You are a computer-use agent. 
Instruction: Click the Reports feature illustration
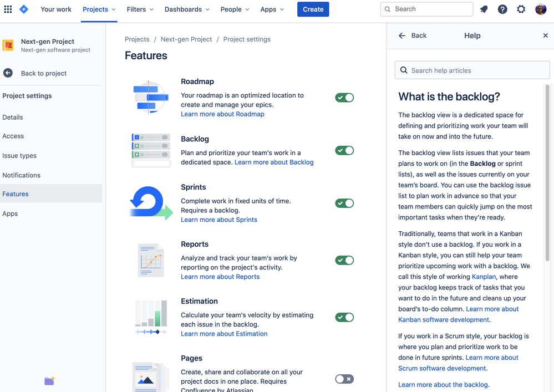point(151,260)
